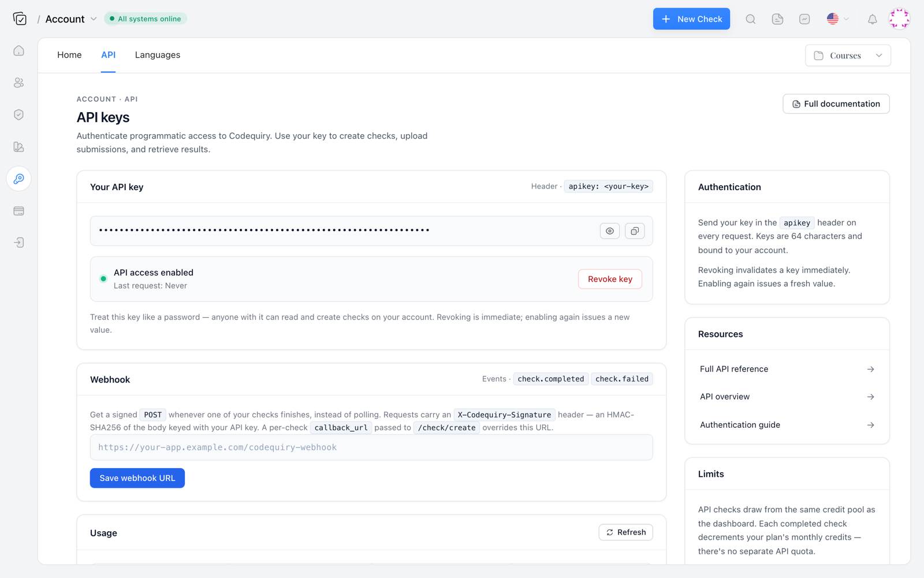
Task: Open the shield check sidebar icon
Action: [19, 114]
